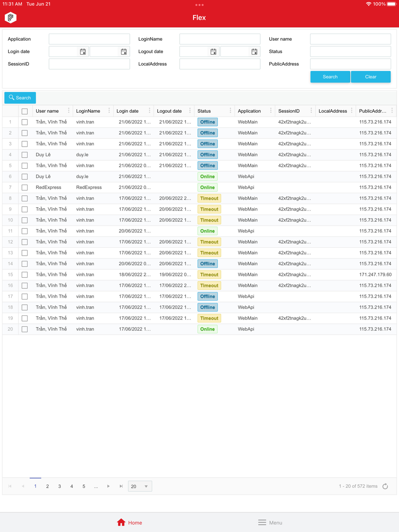
Task: Select the 171.247.179.60 address cell
Action: 375,275
